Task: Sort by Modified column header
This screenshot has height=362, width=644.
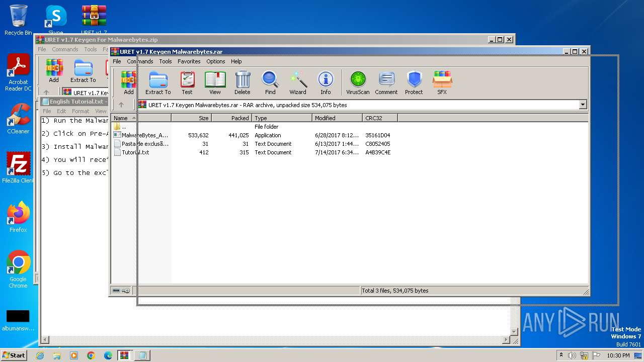Action: click(338, 118)
